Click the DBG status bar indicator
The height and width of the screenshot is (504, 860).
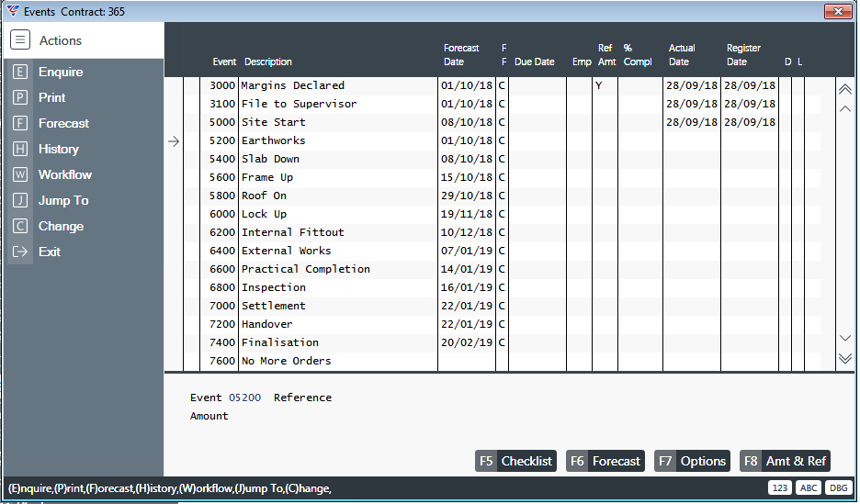tap(839, 488)
